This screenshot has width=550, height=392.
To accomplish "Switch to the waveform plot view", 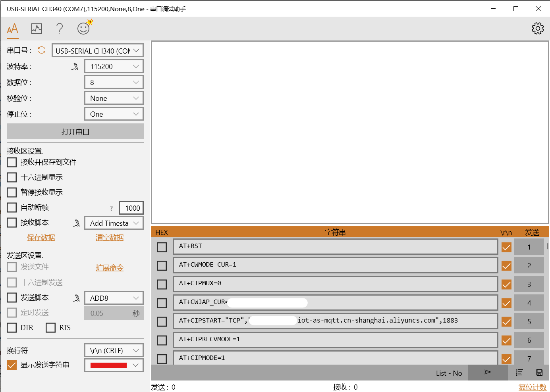I will click(x=36, y=28).
